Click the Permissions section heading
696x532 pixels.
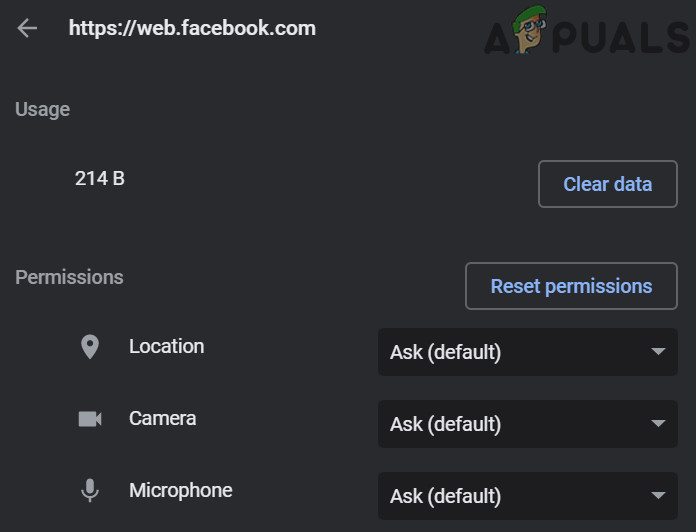click(69, 277)
